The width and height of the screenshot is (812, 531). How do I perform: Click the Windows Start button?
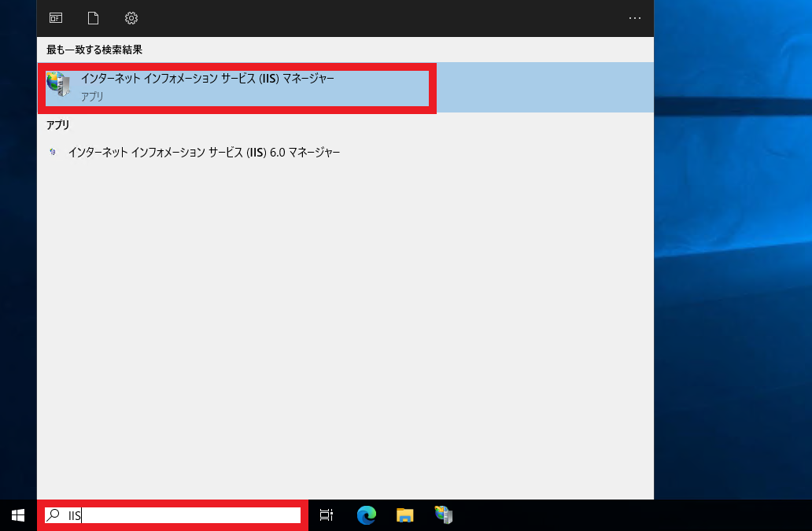click(18, 515)
